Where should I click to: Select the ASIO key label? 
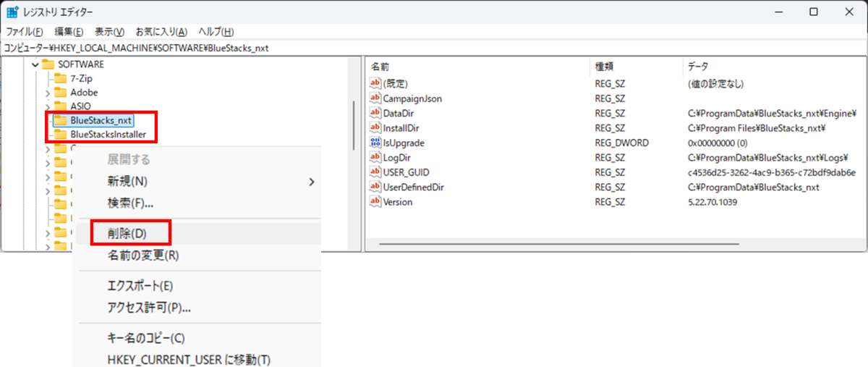click(81, 106)
